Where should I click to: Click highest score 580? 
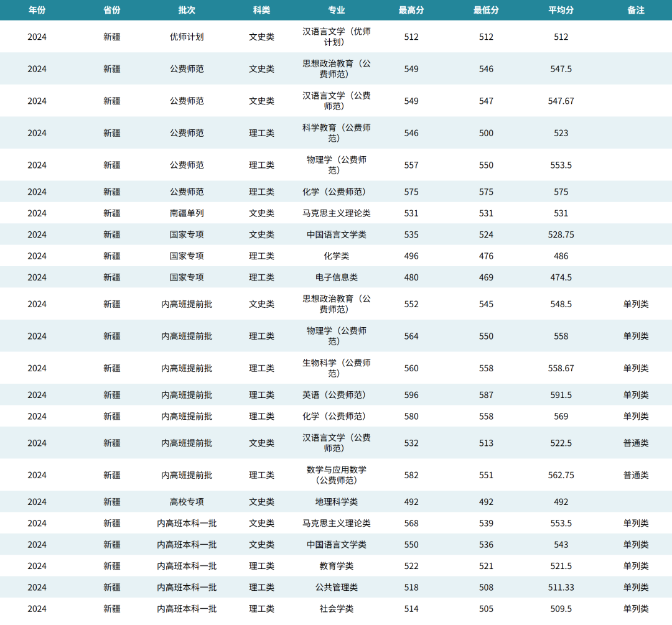point(411,417)
